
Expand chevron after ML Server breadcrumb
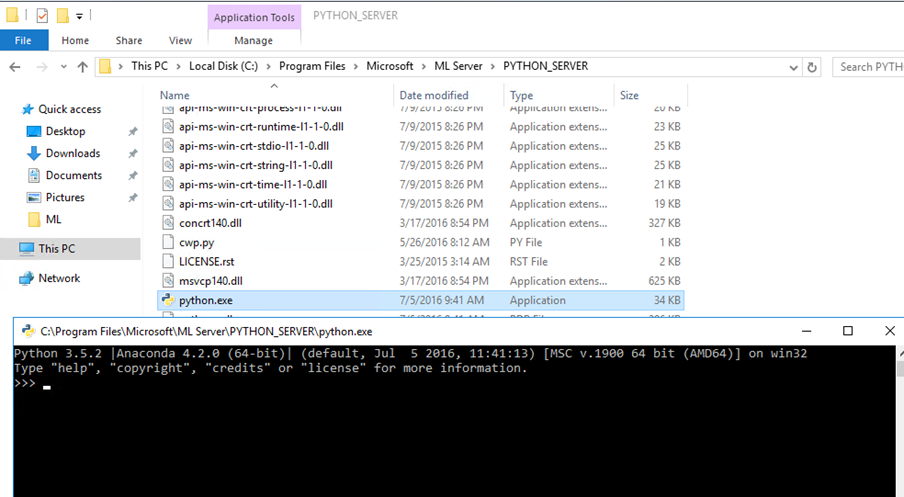pos(493,66)
